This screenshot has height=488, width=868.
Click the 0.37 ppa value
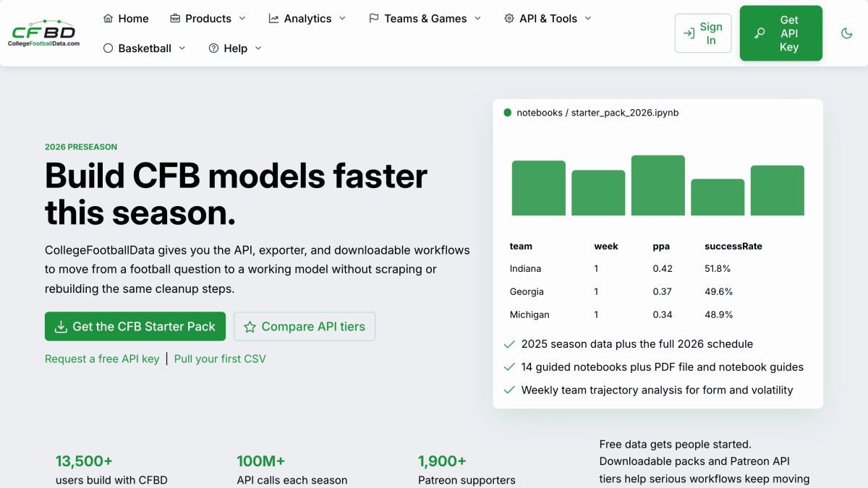[663, 291]
